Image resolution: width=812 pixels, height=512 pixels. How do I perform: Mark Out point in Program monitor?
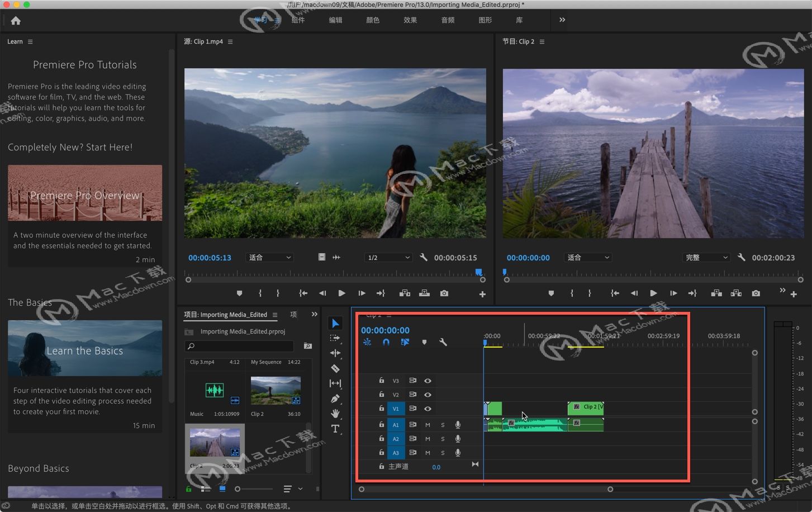[590, 293]
